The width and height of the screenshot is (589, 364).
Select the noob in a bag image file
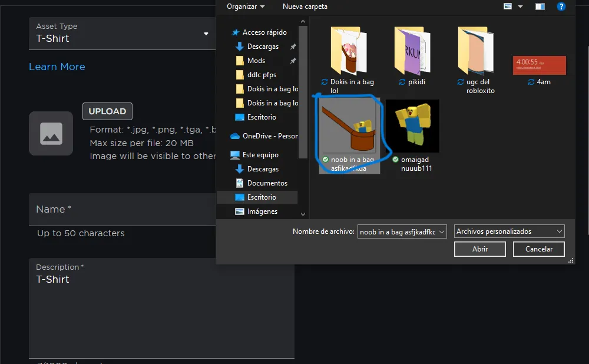349,135
